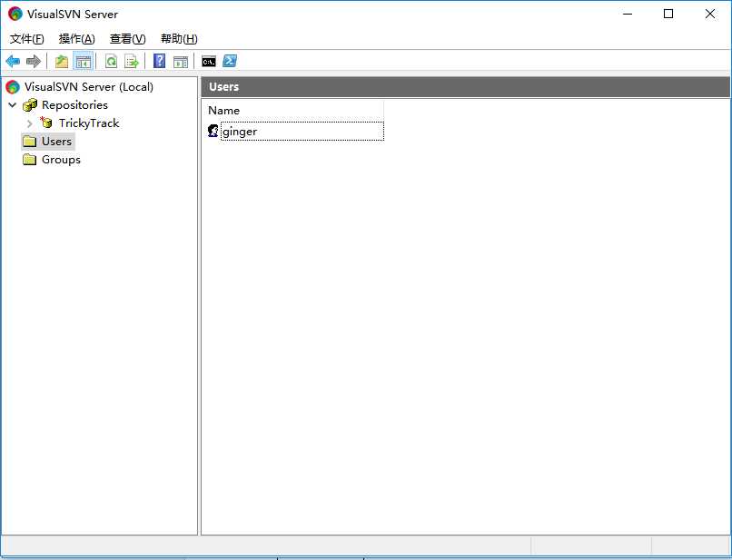Toggle Show/Hide Action Pane toolbar icon

pos(181,61)
